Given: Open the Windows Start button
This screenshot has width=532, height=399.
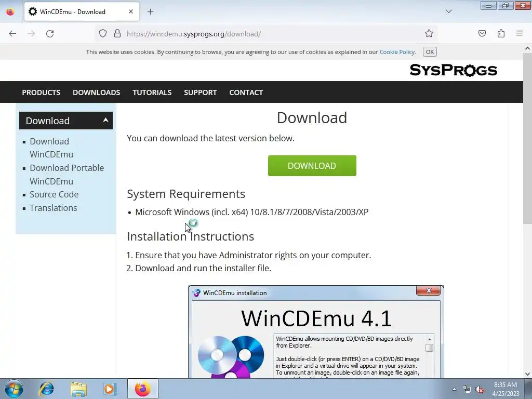Looking at the screenshot, I should [14, 389].
